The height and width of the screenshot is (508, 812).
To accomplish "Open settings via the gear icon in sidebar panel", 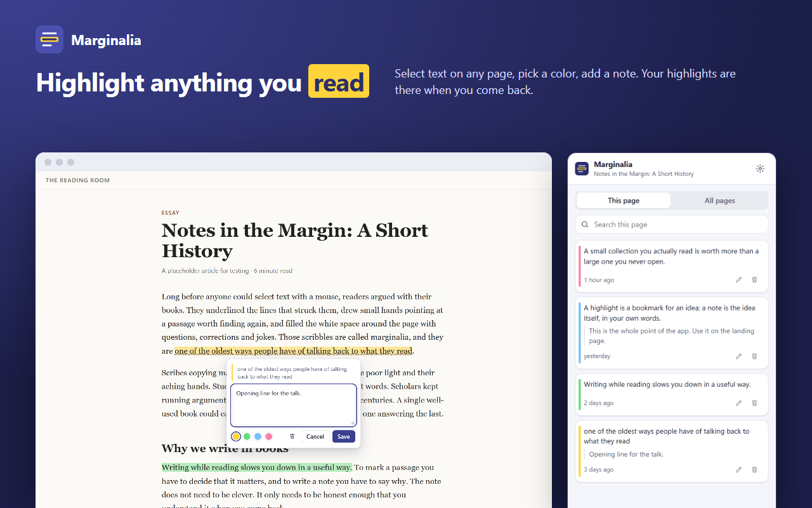I will 760,168.
